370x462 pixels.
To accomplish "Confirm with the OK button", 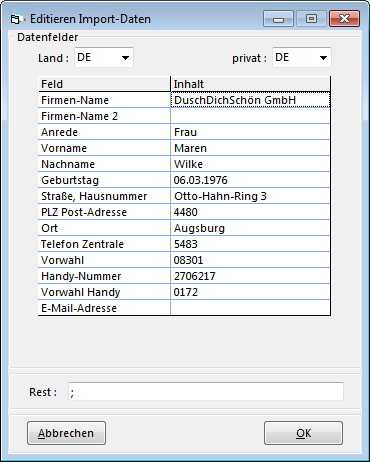I will (303, 433).
